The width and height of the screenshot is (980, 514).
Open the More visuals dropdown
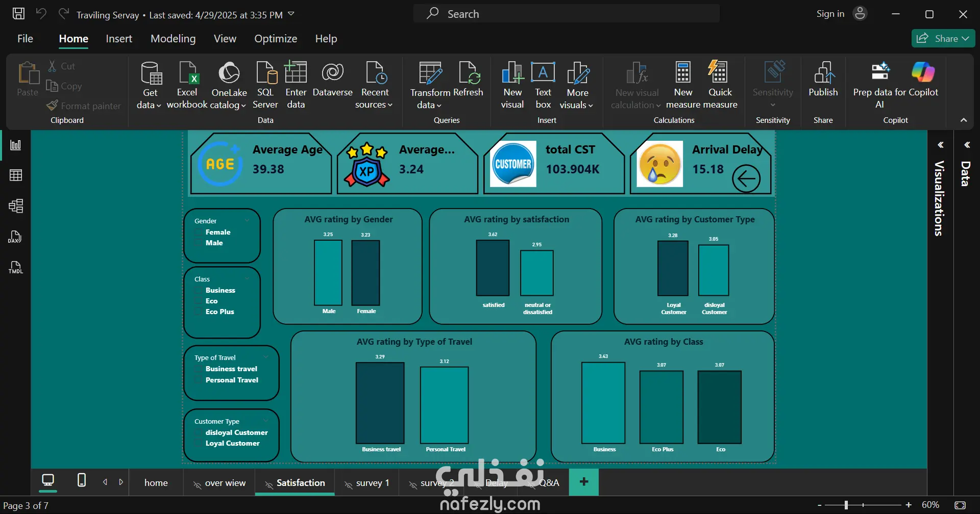coord(577,85)
